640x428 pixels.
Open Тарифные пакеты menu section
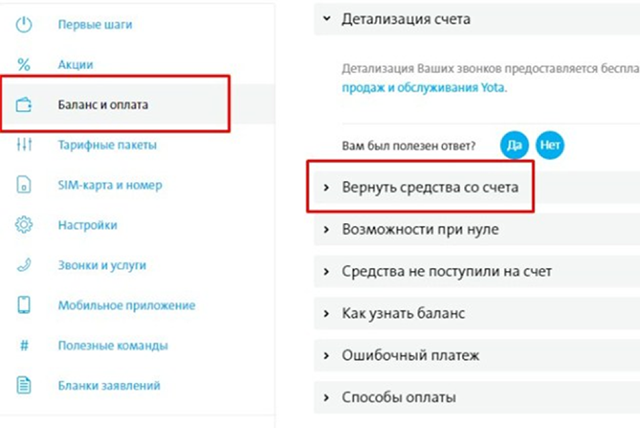click(107, 145)
